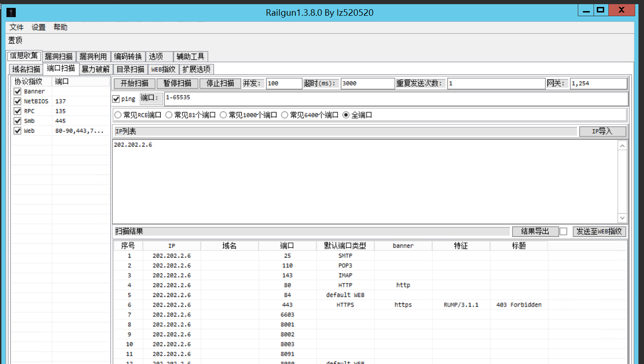Switch to the 漏洞扫描 tab
This screenshot has width=644, height=364.
pos(59,56)
